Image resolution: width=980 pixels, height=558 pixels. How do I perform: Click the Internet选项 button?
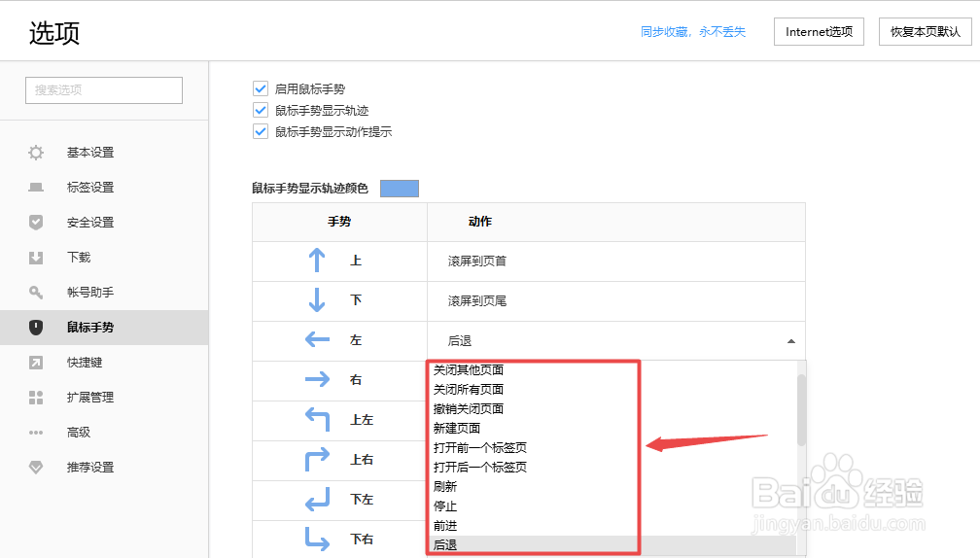819,32
